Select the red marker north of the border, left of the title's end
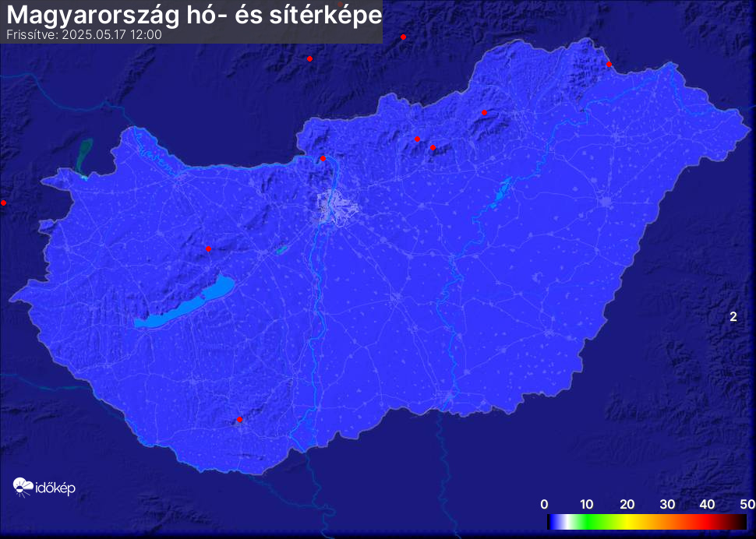This screenshot has height=539, width=756. [x=310, y=58]
